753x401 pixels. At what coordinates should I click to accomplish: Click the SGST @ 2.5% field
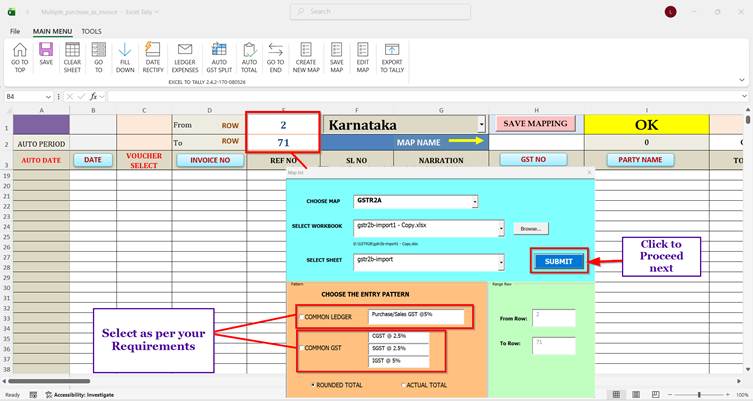399,349
